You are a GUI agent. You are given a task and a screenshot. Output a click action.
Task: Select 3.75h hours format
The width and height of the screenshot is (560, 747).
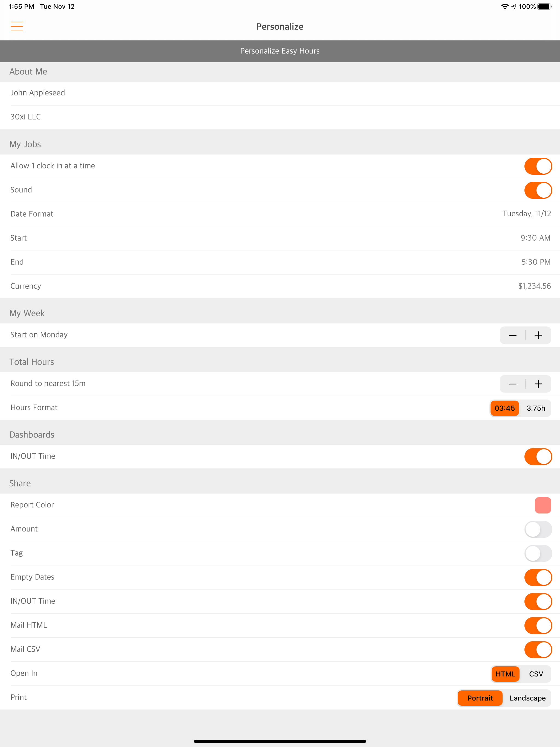(x=536, y=408)
